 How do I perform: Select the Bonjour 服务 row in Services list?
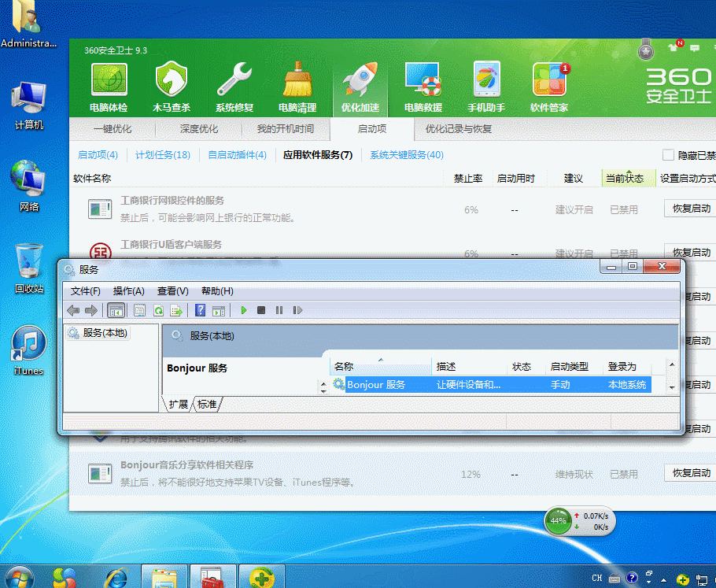point(491,385)
